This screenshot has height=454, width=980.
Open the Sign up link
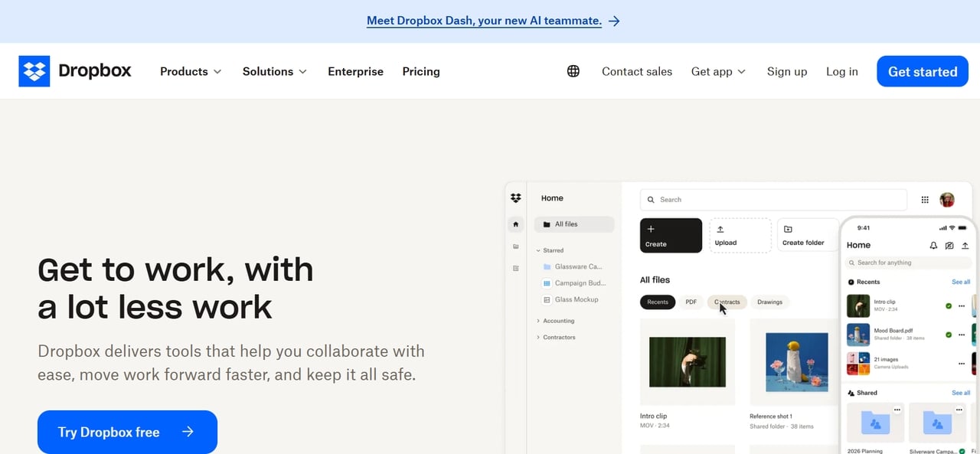click(x=787, y=71)
